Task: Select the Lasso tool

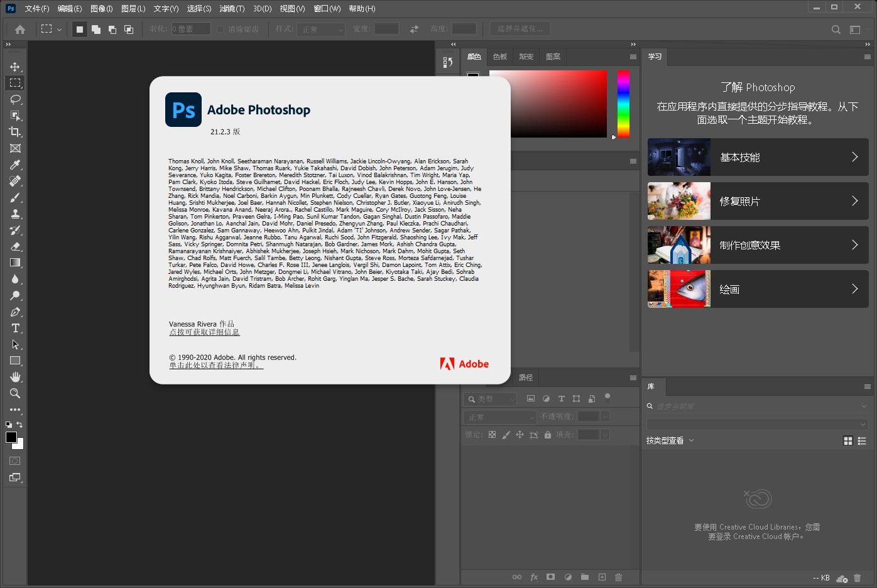Action: pyautogui.click(x=15, y=99)
